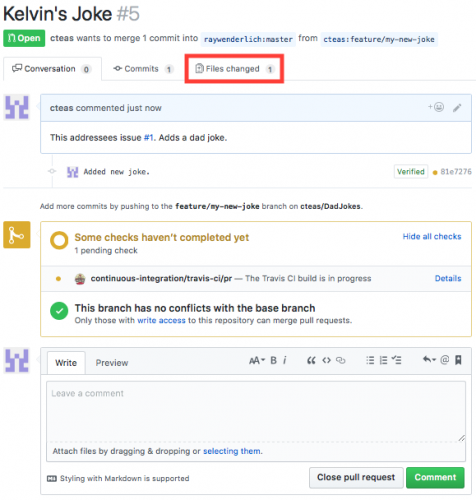Click 'continuous-integration/travis-ci/pr' check name
Viewport: 476px width, 500px height.
pos(161,278)
